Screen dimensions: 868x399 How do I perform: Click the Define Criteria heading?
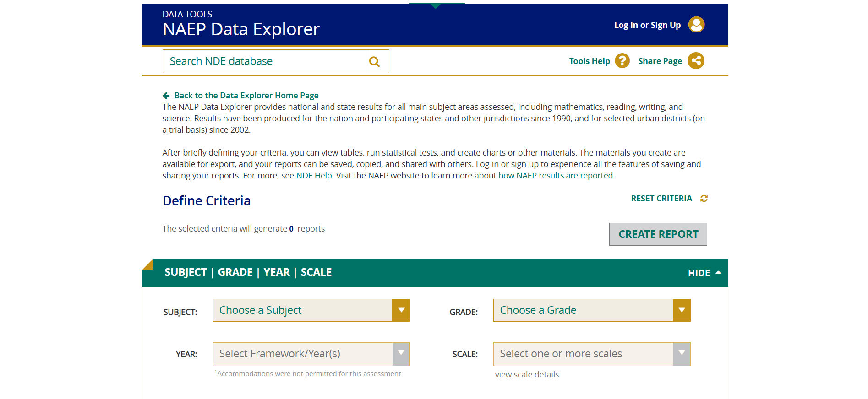tap(207, 201)
